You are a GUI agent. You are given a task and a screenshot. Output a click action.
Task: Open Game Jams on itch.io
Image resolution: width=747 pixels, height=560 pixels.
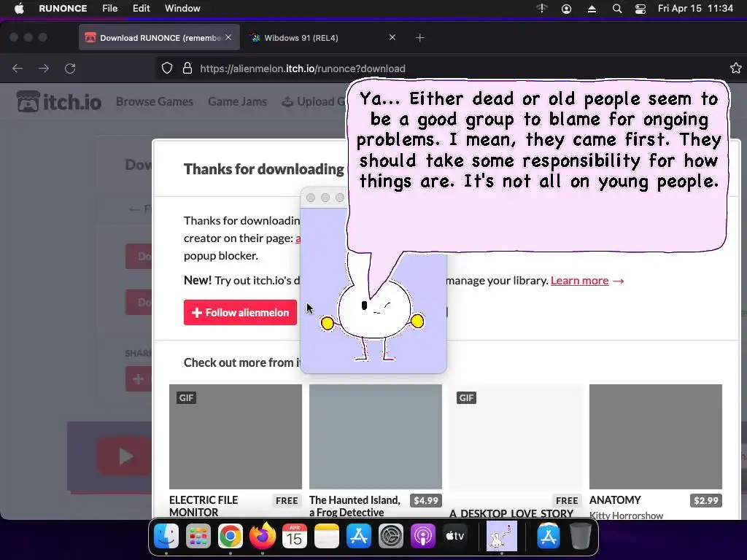pos(237,101)
